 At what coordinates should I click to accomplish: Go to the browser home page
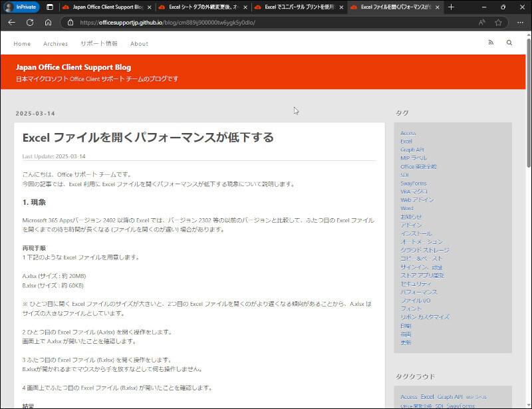[48, 23]
